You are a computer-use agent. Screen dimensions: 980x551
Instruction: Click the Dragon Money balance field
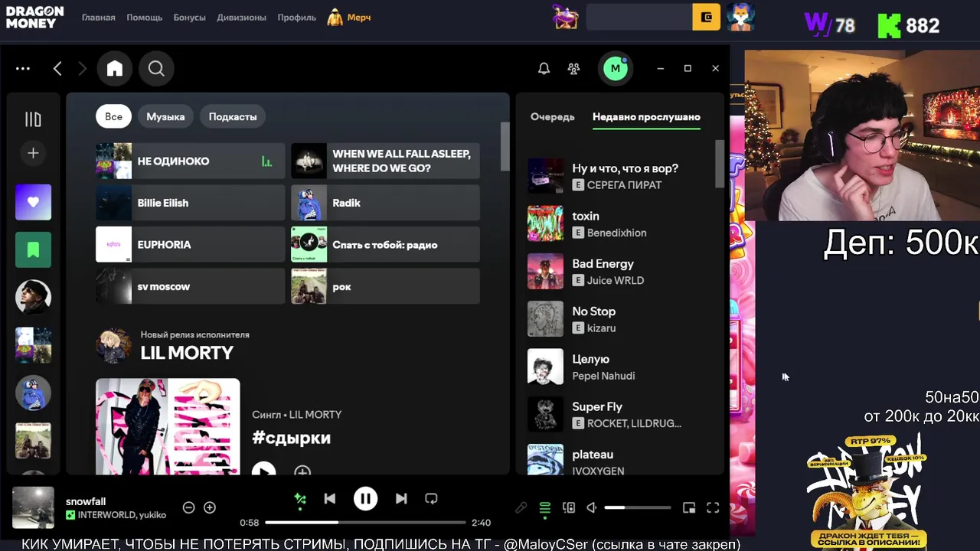coord(639,17)
